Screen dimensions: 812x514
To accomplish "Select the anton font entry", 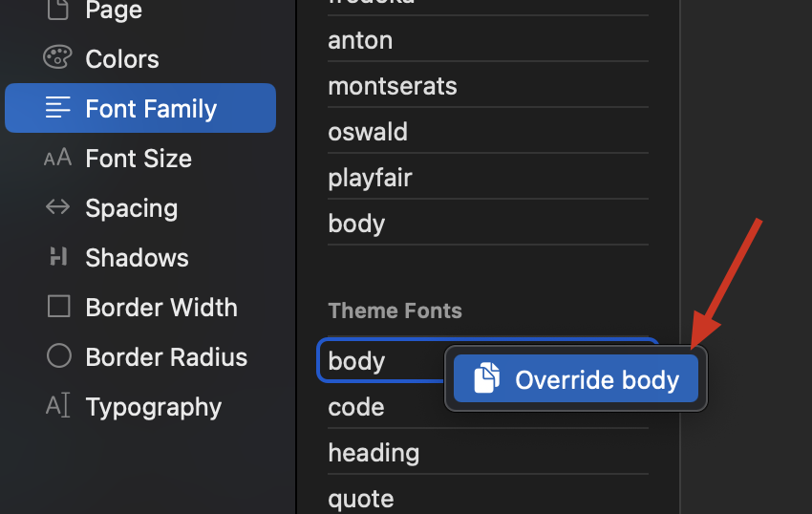I will pyautogui.click(x=360, y=40).
